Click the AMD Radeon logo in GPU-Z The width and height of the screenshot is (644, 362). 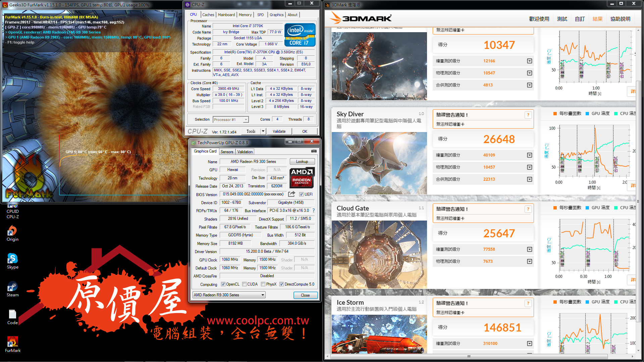[302, 177]
